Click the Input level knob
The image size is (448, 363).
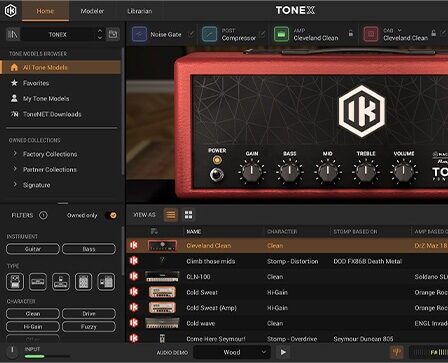tap(12, 351)
